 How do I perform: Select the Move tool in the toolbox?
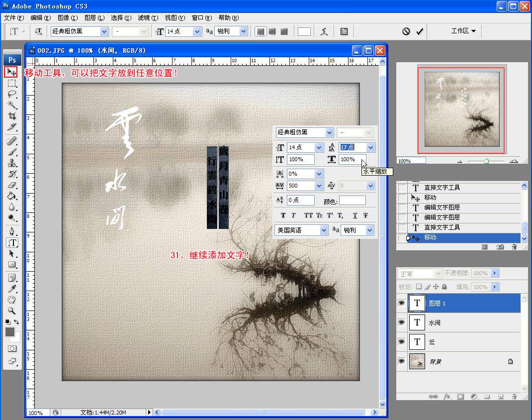pos(11,72)
